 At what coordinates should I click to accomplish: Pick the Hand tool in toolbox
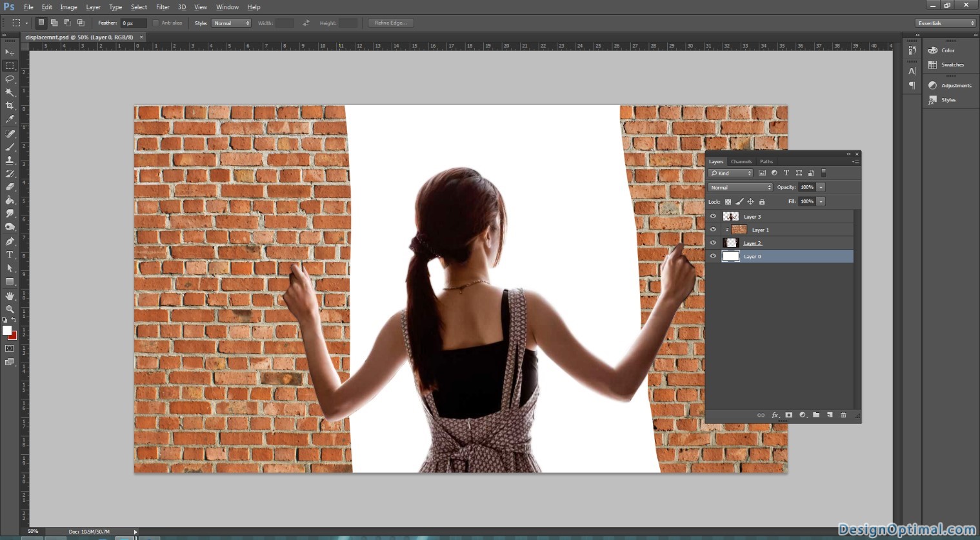pos(10,295)
